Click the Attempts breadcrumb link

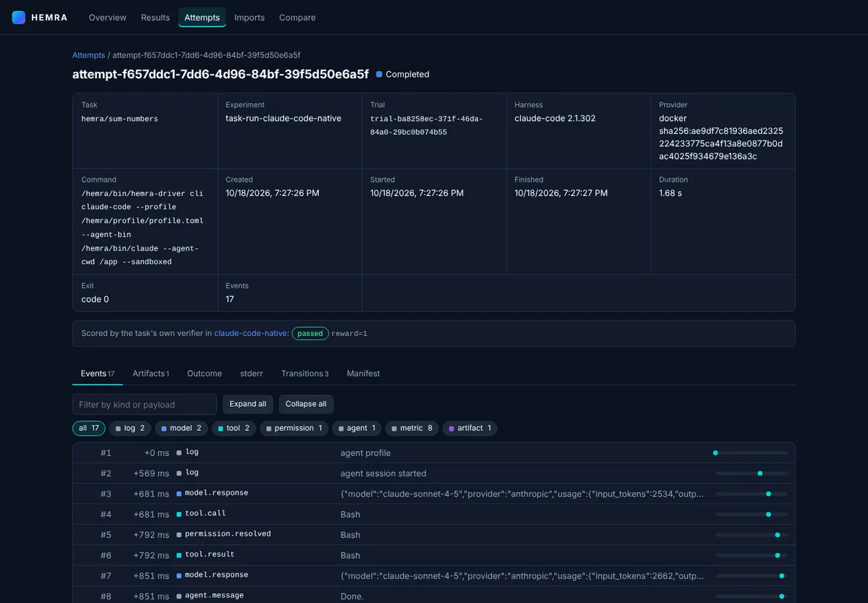[88, 55]
